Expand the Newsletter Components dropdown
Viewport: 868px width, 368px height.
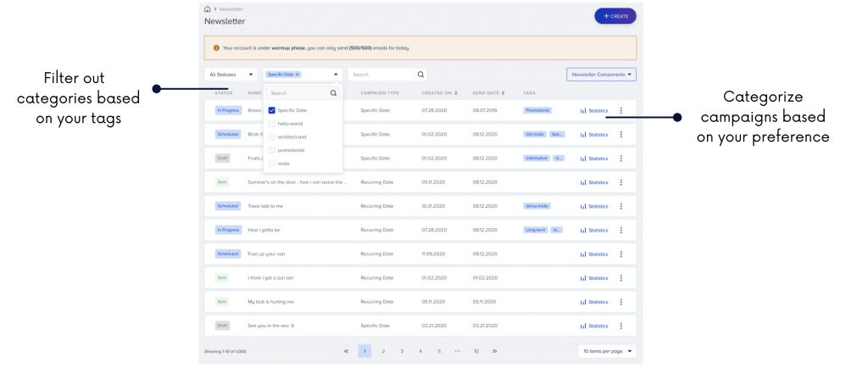pos(601,75)
